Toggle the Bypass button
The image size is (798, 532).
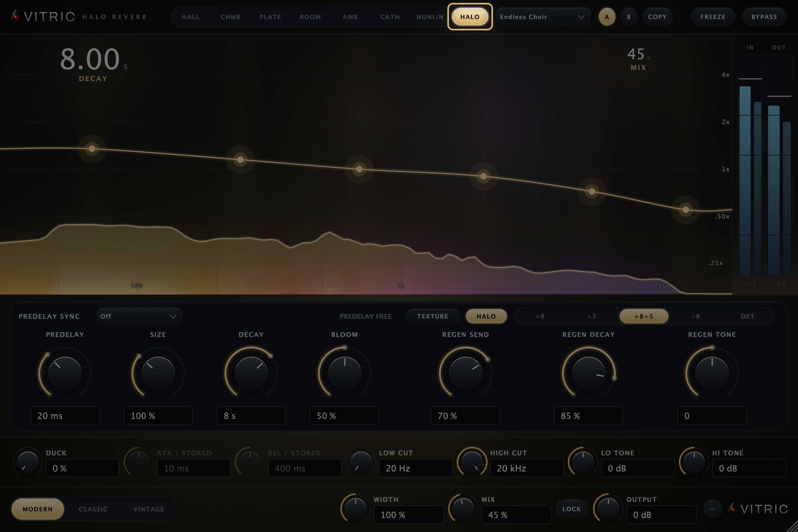point(764,17)
